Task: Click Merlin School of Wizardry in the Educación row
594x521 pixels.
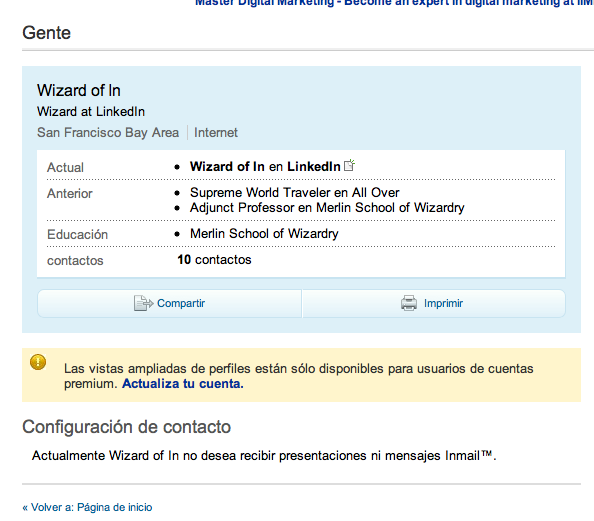Action: (x=264, y=234)
